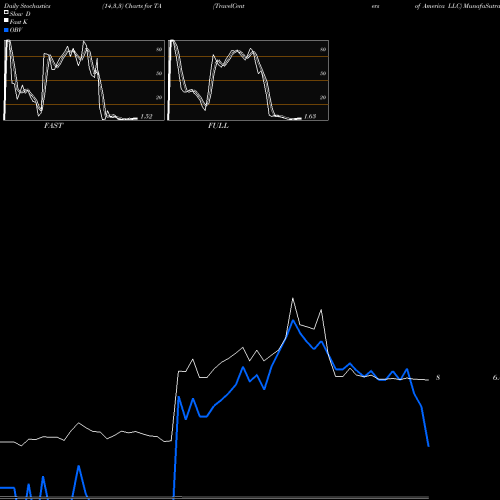Viewport: 500px width, 500px height.
Task: Click the '(14,3,3) Charts for TA' text
Action: coord(132,6)
